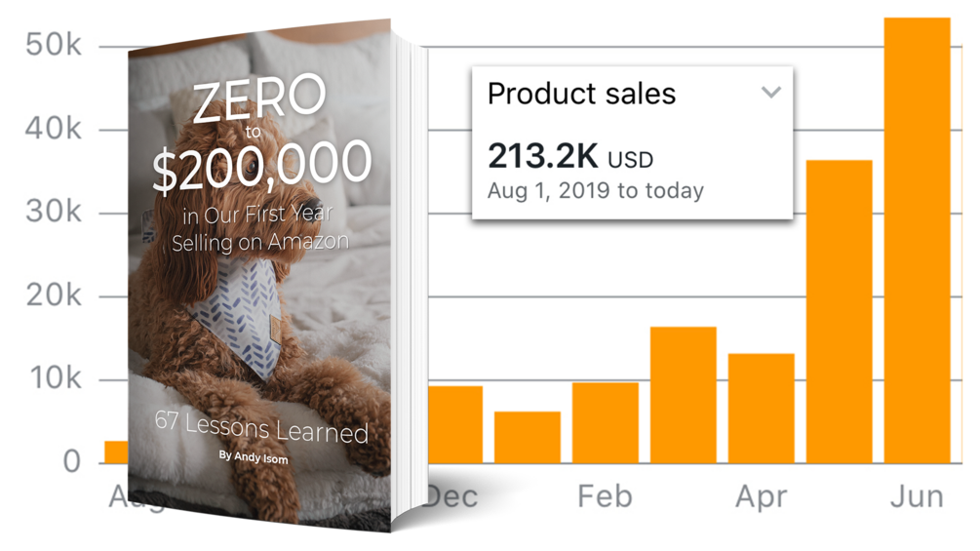Click the 50k y-axis label
Screen dimensions: 980x551
click(x=54, y=48)
